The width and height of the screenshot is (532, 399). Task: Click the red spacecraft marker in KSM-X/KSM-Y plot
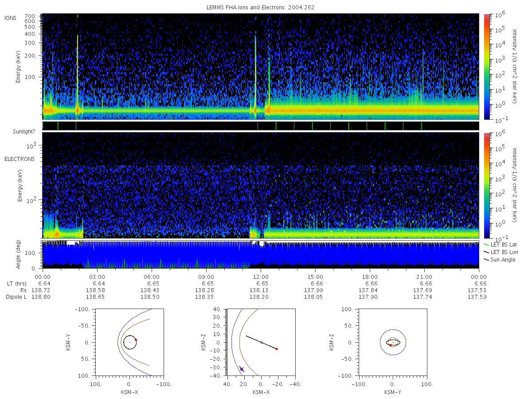click(x=136, y=340)
